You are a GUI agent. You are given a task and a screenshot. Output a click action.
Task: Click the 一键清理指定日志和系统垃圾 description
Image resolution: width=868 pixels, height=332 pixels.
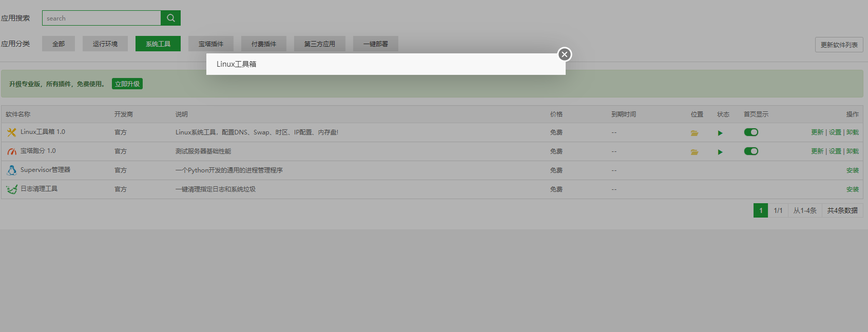click(216, 189)
